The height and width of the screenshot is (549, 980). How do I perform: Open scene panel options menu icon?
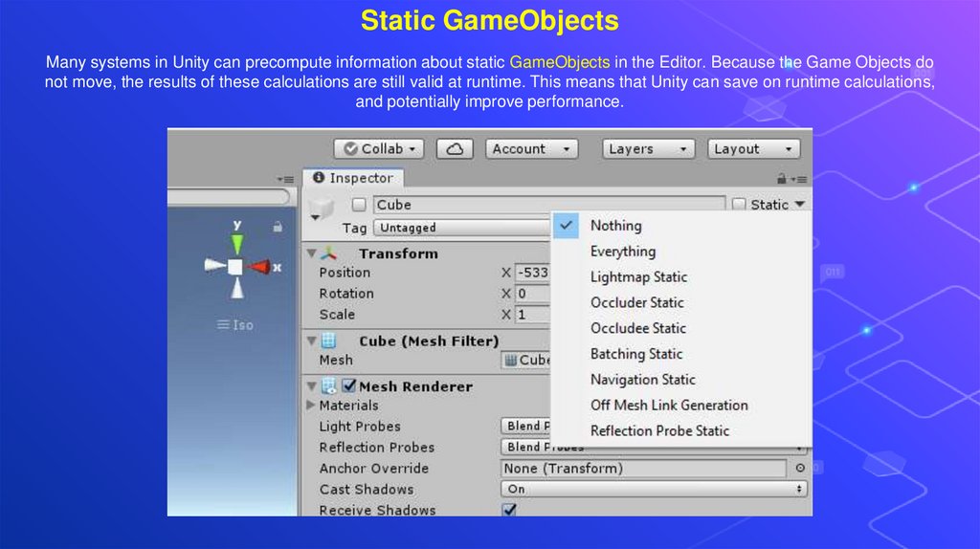click(x=285, y=179)
